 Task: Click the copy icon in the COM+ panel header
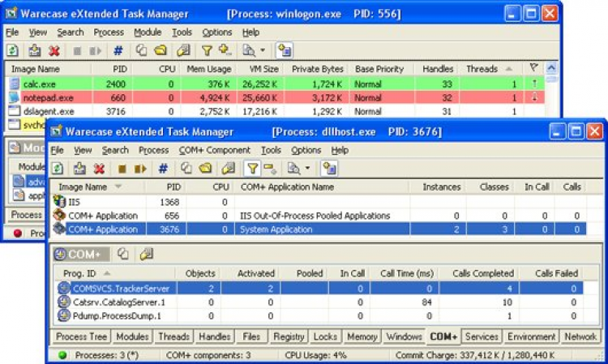(x=124, y=254)
